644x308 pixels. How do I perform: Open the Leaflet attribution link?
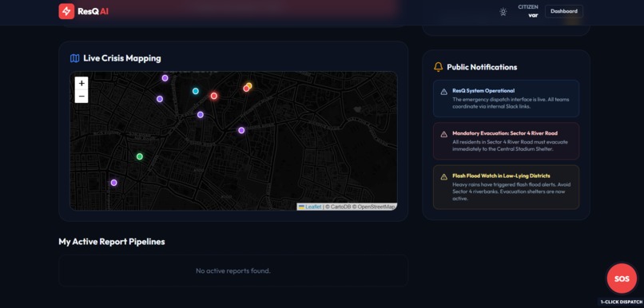pos(313,207)
